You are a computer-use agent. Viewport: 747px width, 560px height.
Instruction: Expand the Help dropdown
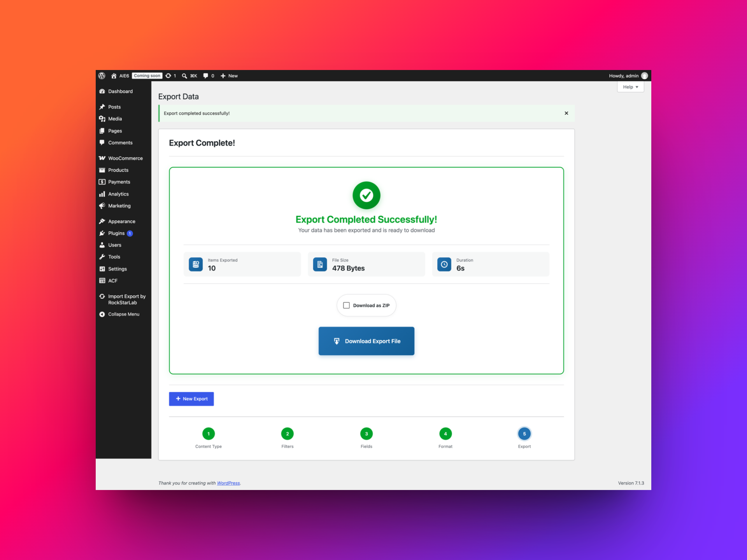point(630,87)
